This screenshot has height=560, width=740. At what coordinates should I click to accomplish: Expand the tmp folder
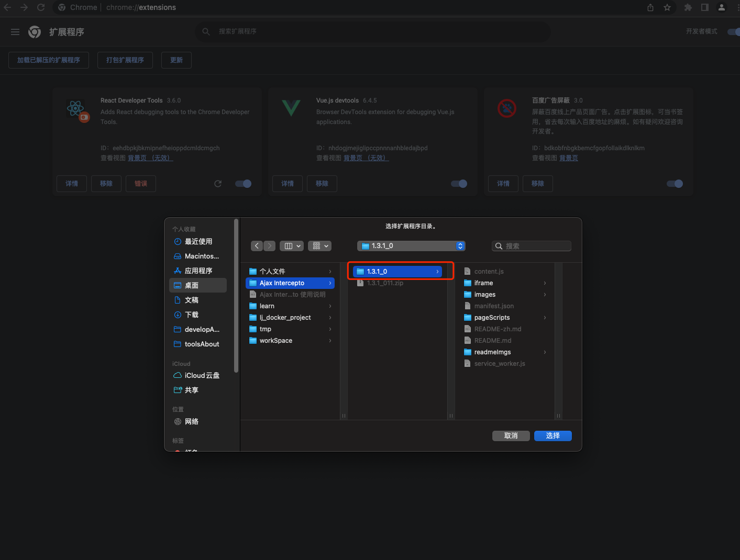pyautogui.click(x=330, y=329)
